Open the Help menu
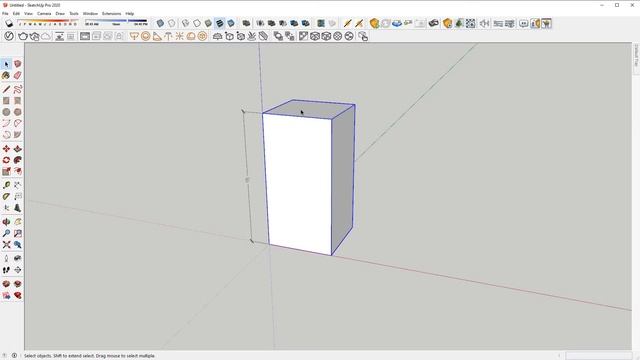 coord(129,13)
